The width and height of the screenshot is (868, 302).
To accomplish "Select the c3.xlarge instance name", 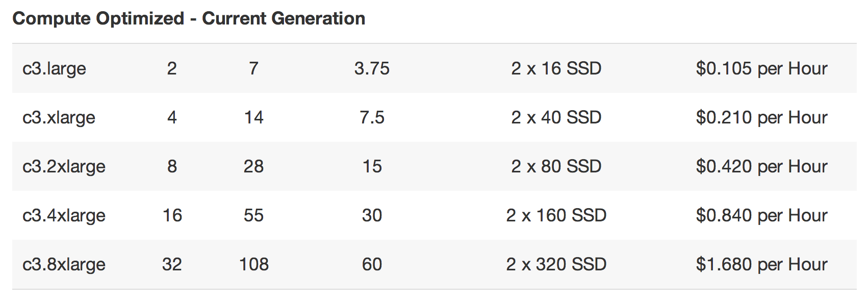I will [59, 117].
